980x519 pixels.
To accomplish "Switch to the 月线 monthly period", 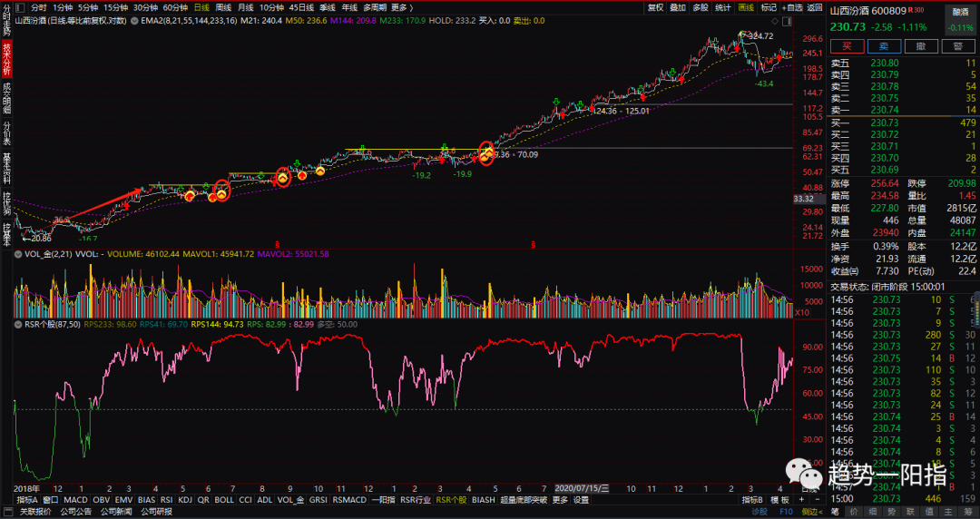I will pos(245,7).
